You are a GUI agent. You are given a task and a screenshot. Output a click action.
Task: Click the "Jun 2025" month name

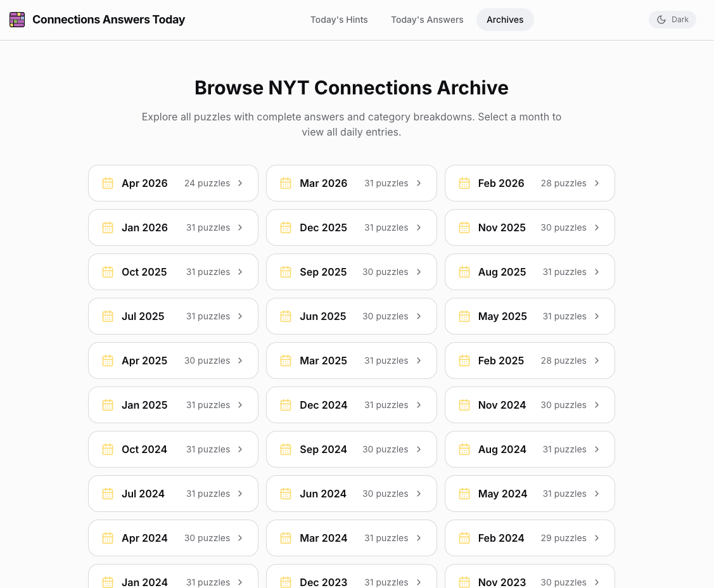(323, 316)
